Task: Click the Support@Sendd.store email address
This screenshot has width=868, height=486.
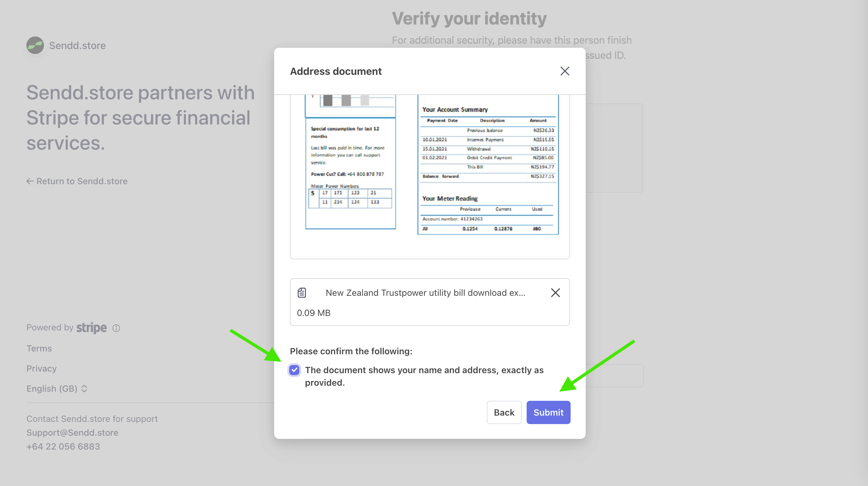Action: pyautogui.click(x=73, y=432)
